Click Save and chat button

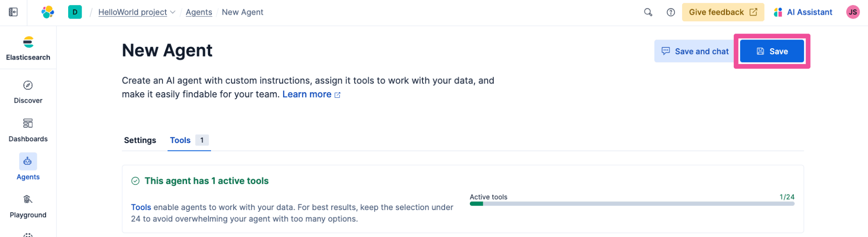(694, 51)
